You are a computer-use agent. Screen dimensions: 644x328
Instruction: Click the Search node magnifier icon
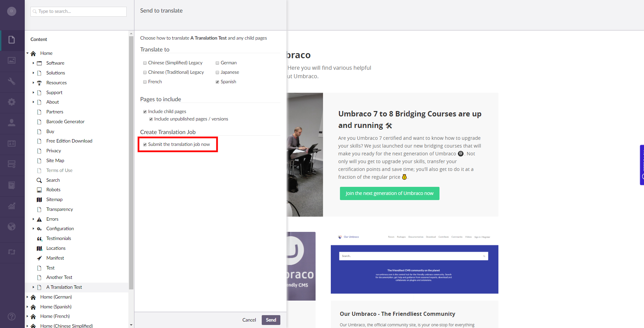tap(39, 180)
